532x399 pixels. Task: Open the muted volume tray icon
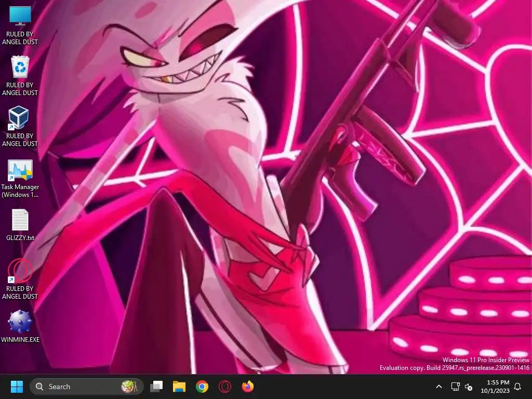tap(469, 387)
